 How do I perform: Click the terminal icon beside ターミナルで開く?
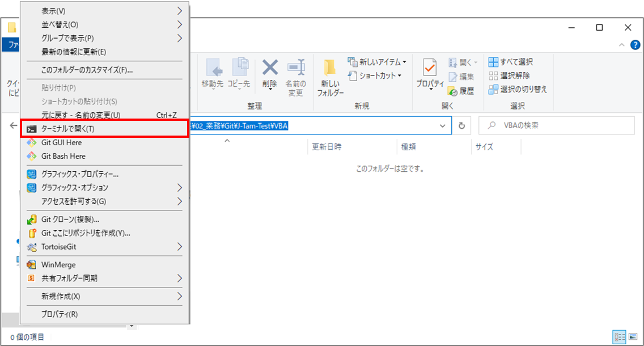[x=31, y=129]
